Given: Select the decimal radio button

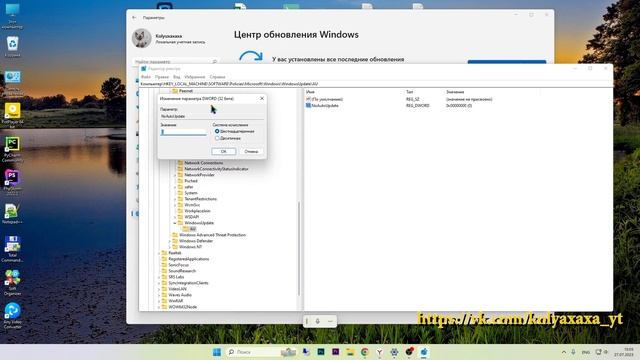Looking at the screenshot, I should pos(217,138).
